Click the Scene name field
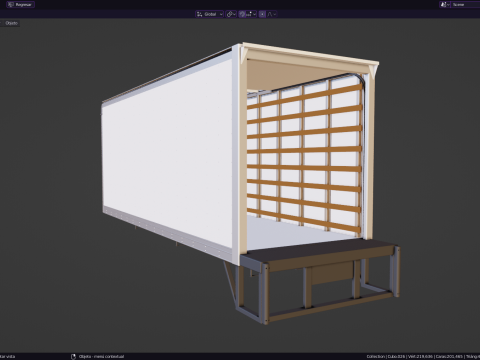 (466, 5)
